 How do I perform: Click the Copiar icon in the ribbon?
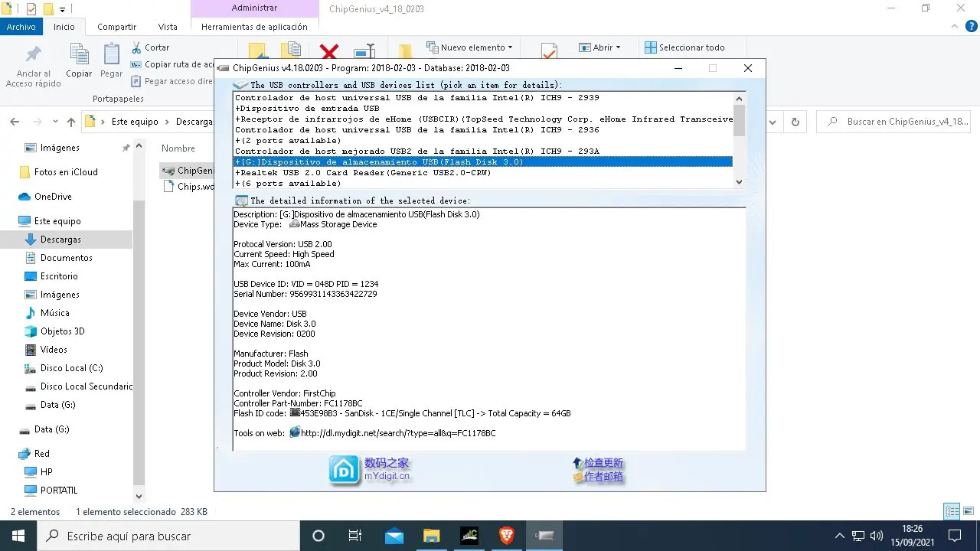79,54
